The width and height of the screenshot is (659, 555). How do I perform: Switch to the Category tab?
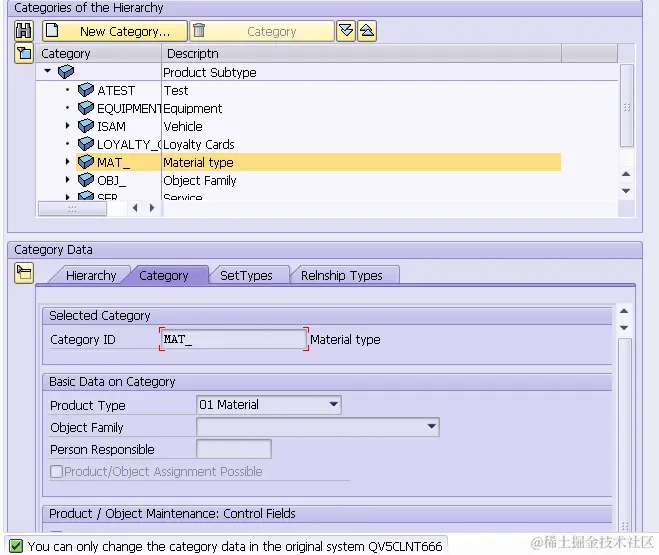(x=163, y=276)
